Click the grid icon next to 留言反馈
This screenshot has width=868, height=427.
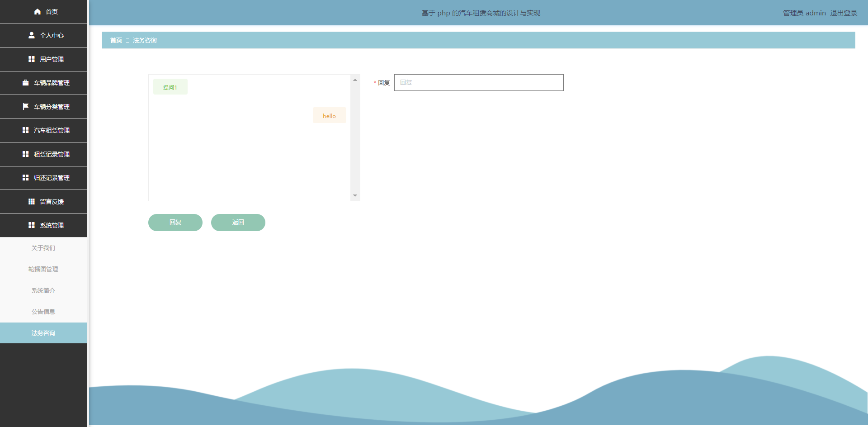[x=32, y=202]
